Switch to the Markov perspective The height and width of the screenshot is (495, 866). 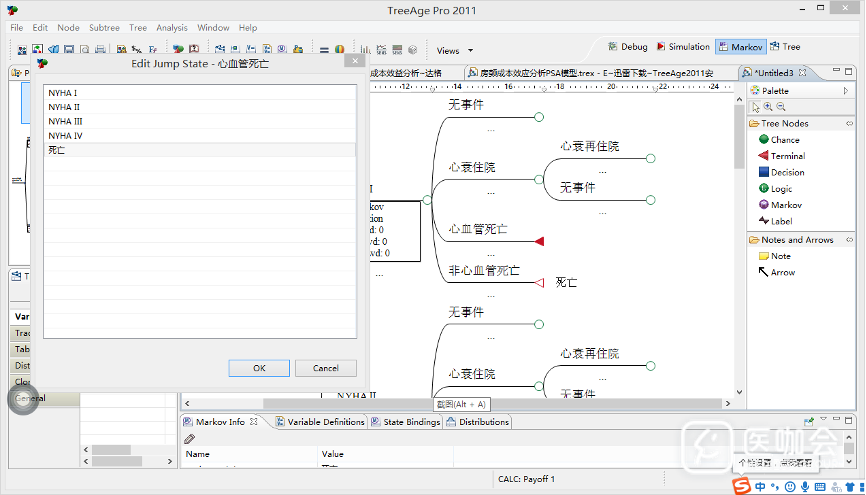point(740,47)
